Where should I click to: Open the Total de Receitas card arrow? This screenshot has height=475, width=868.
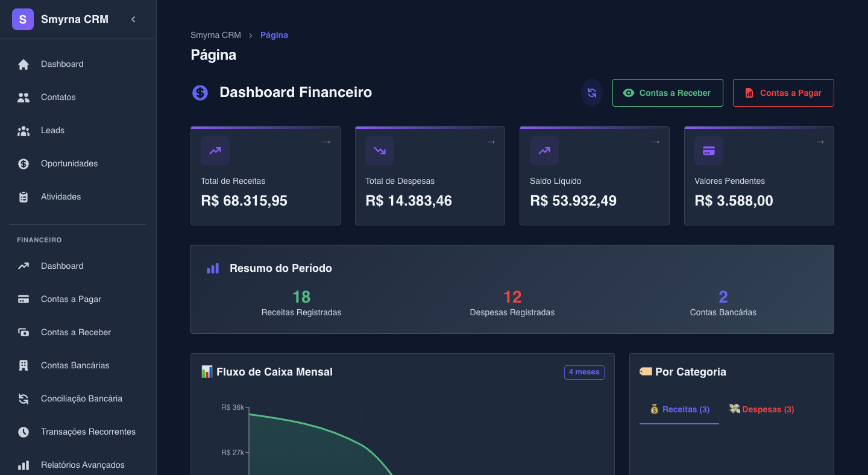(x=327, y=142)
